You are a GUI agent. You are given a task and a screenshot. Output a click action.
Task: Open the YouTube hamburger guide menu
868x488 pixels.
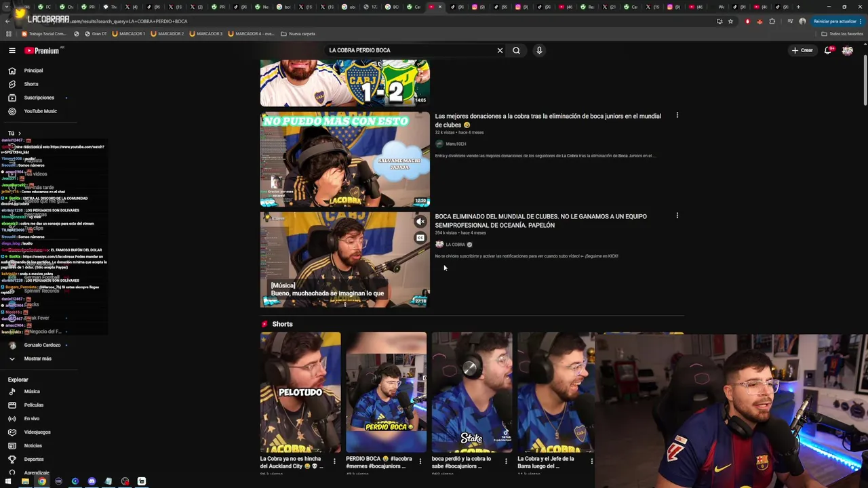tap(12, 50)
